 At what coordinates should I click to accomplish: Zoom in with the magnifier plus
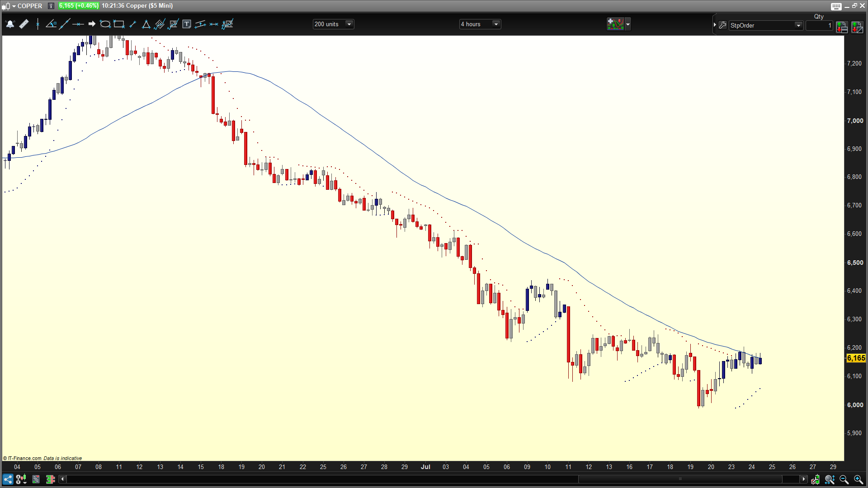[x=858, y=479]
